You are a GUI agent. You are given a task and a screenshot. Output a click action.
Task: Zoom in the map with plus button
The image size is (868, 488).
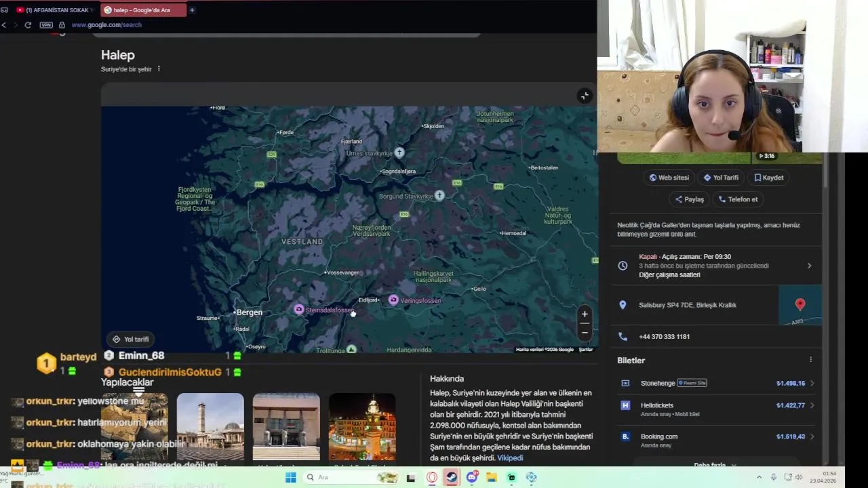[x=585, y=314]
